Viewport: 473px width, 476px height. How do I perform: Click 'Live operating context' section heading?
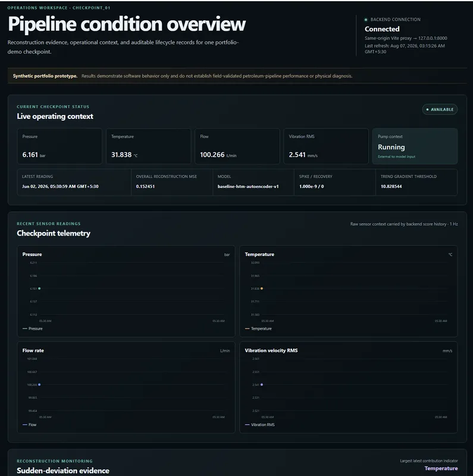(55, 116)
